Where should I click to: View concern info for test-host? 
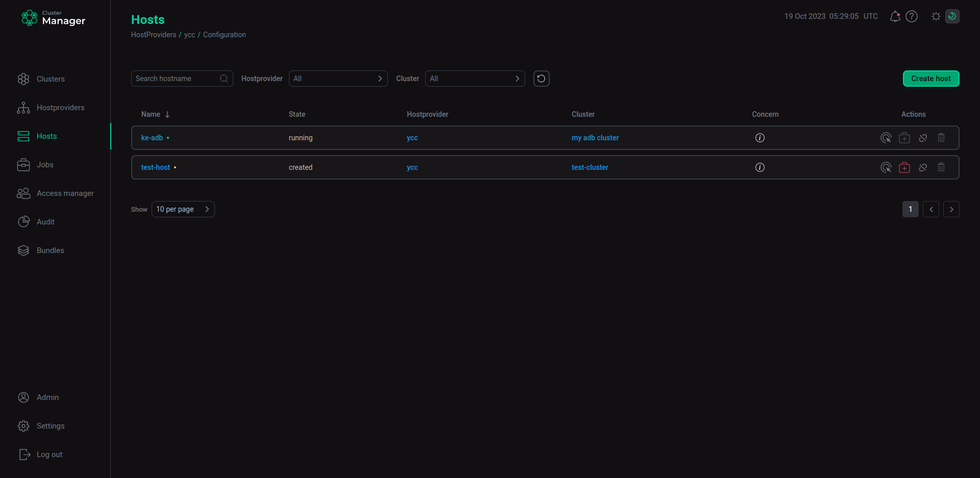(x=760, y=167)
